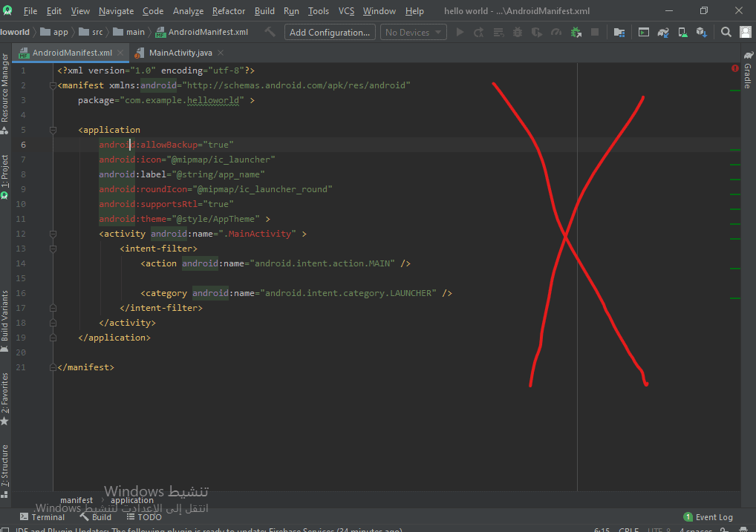Viewport: 756px width, 532px height.
Task: Collapse the manifest tag fold marker on line 2
Action: click(x=53, y=85)
